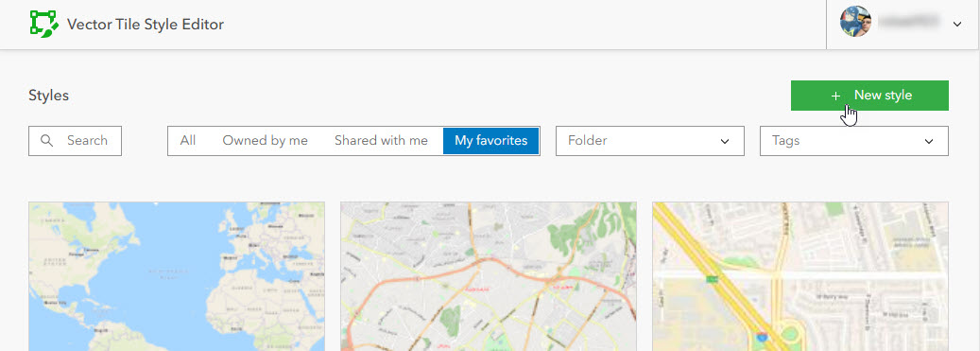Select the My favorites filter
Screen dimensions: 980x351
pos(491,141)
